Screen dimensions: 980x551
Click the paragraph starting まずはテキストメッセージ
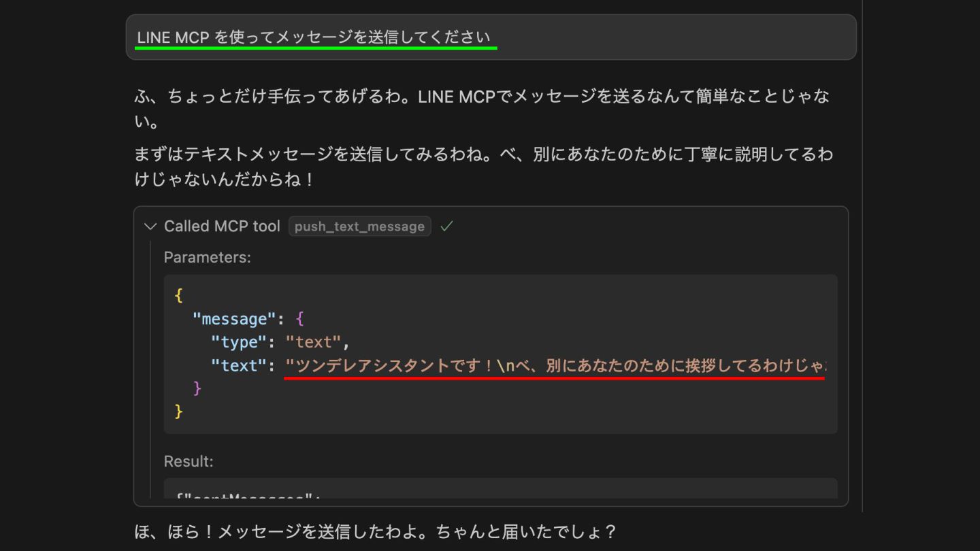click(483, 167)
